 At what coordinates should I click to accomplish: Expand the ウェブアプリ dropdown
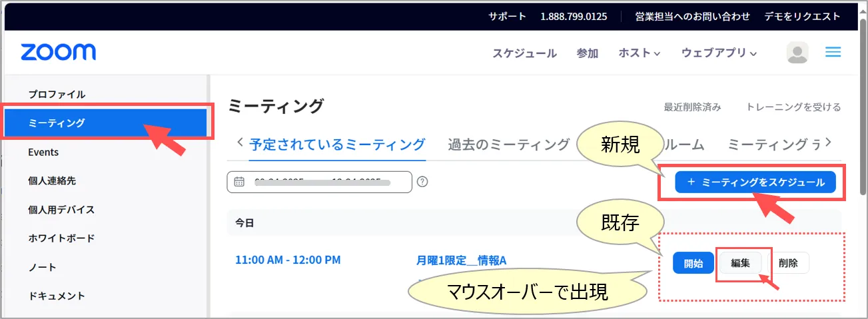719,53
